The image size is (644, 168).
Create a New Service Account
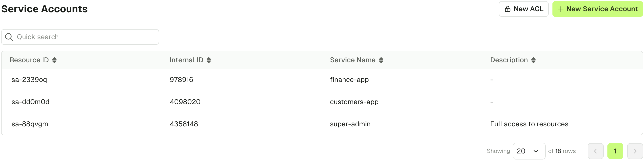[598, 9]
